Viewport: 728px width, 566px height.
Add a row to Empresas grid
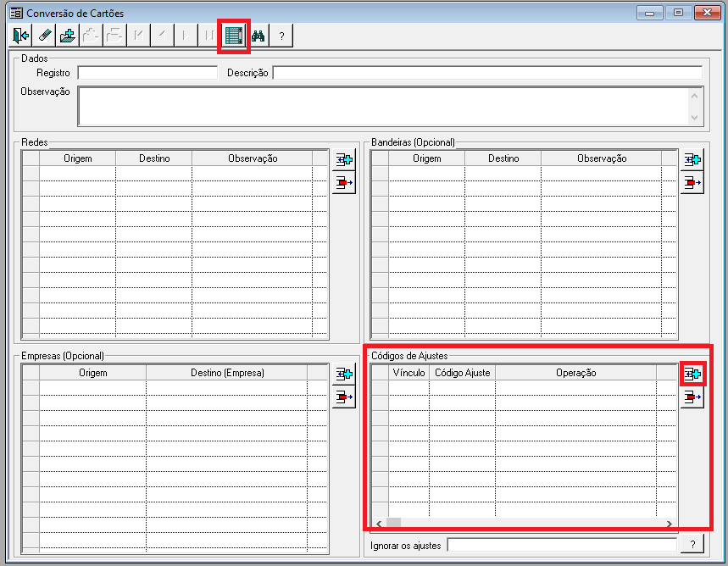coord(344,374)
